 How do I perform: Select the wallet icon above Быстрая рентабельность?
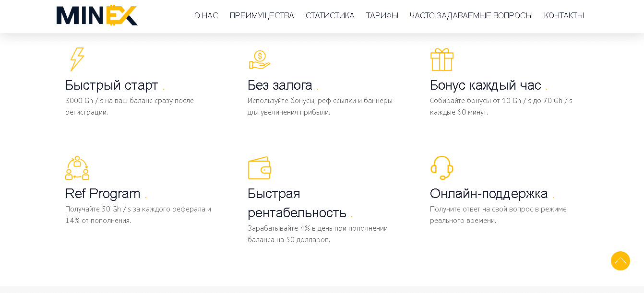(260, 167)
